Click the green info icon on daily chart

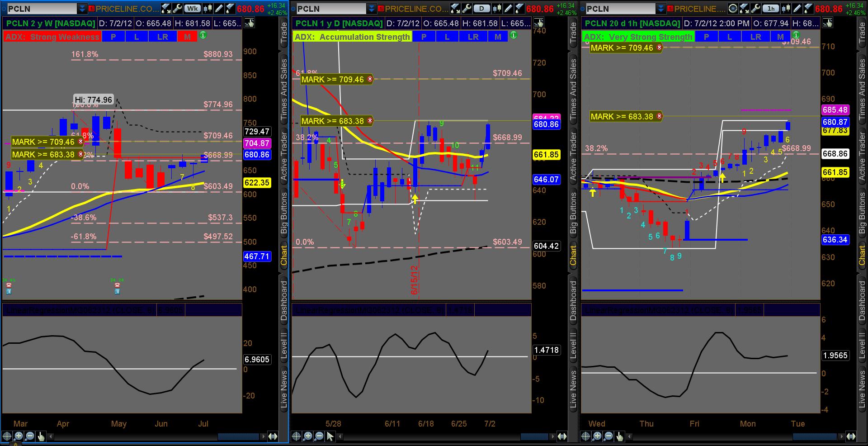(x=514, y=35)
